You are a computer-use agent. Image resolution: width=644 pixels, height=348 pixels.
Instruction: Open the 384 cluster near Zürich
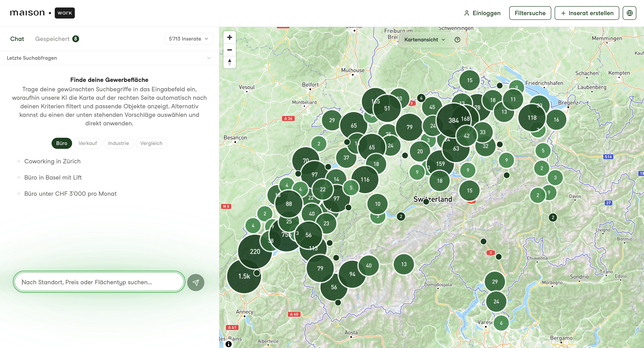tap(453, 120)
